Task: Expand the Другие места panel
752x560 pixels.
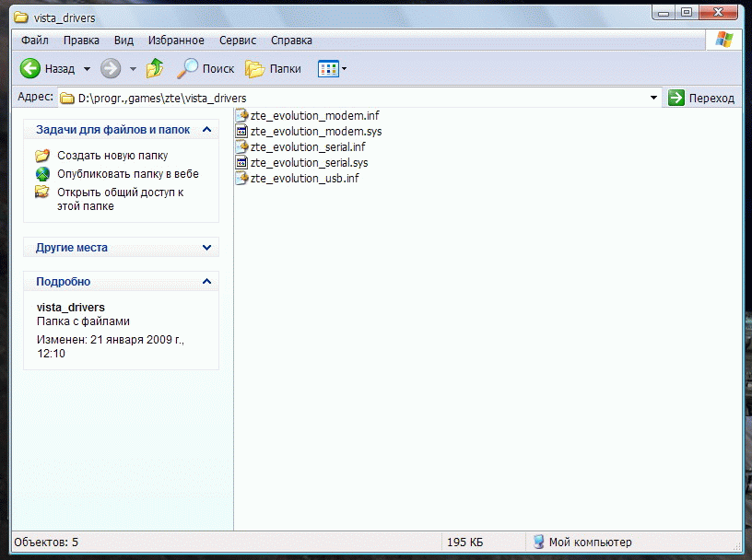Action: 206,248
